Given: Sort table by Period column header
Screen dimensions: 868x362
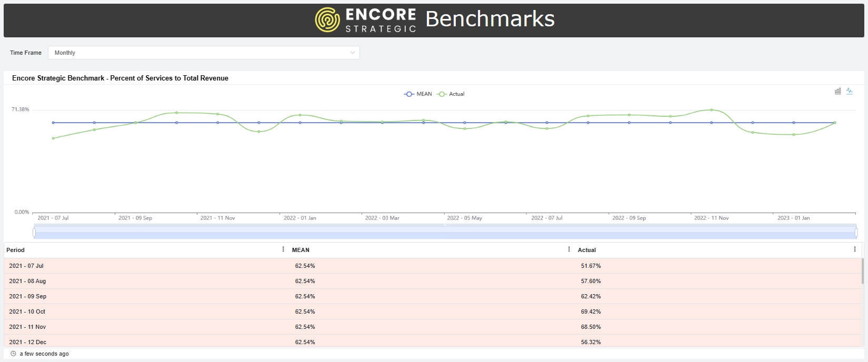Looking at the screenshot, I should 16,250.
